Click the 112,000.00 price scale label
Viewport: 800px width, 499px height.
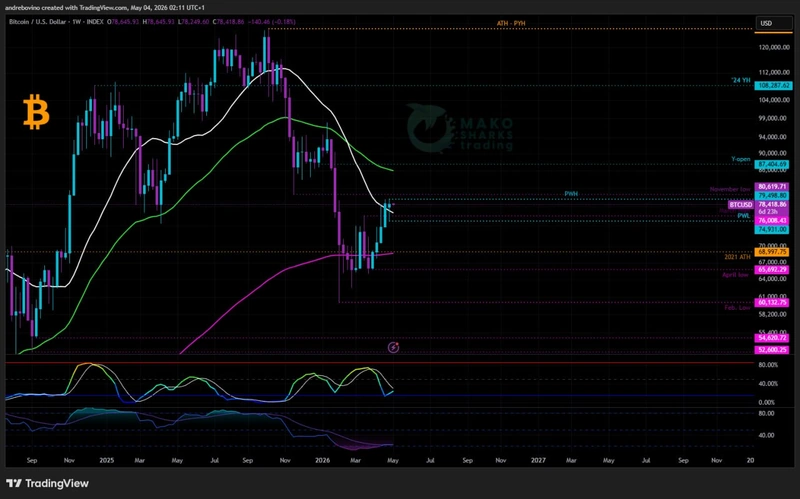pos(774,72)
